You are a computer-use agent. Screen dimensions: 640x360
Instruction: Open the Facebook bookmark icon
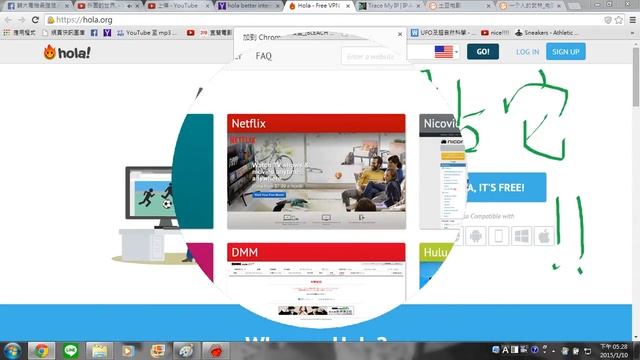pyautogui.click(x=94, y=33)
